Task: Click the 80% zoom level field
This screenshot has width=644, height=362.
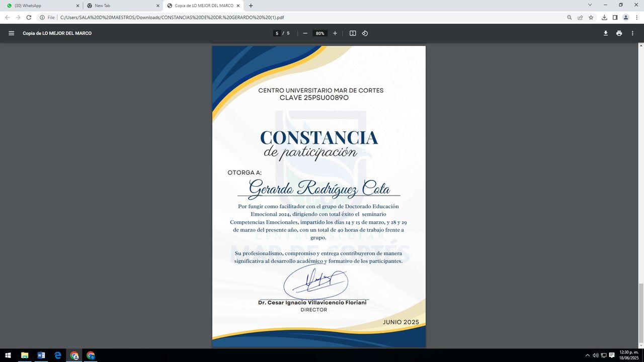Action: pyautogui.click(x=320, y=33)
